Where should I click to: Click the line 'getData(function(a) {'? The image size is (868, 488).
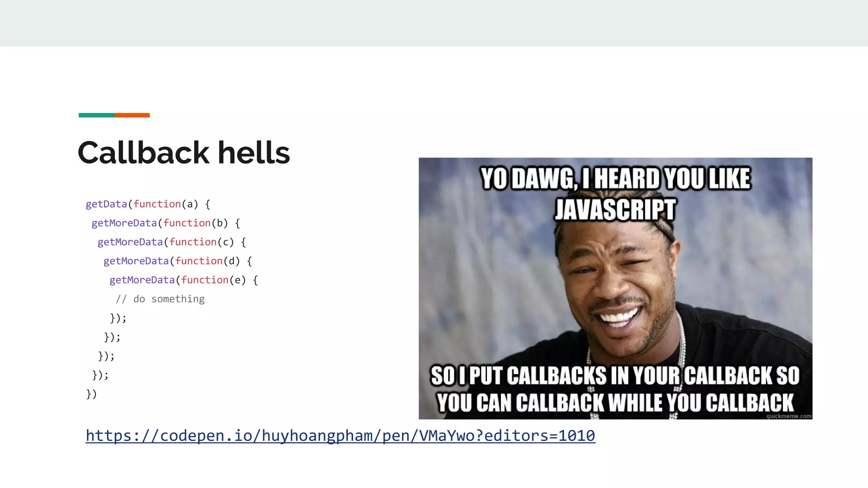[x=148, y=204]
